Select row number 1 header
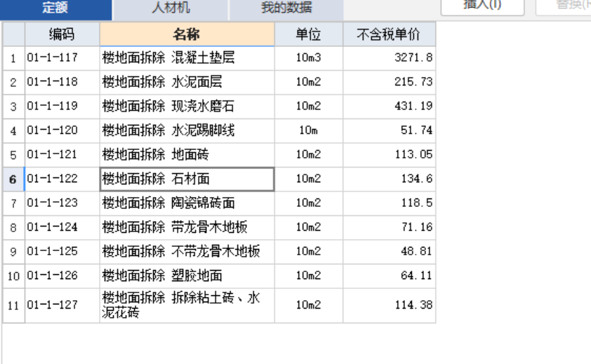This screenshot has width=591, height=364. tap(13, 58)
